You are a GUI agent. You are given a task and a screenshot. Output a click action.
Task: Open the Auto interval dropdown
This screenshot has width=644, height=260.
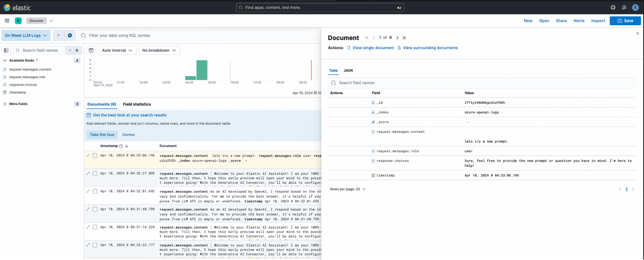117,51
